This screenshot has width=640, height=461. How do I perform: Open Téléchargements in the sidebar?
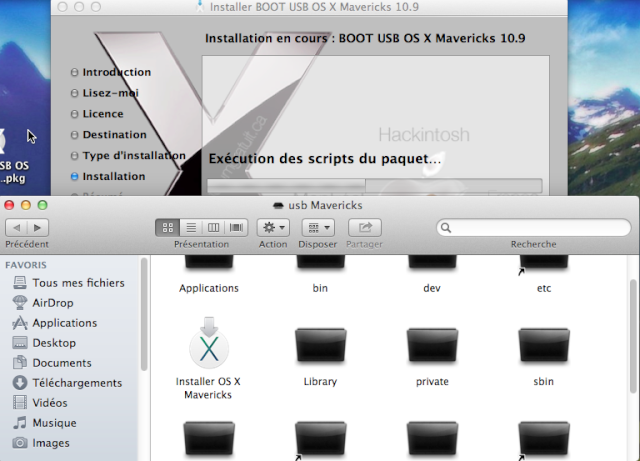click(x=67, y=383)
